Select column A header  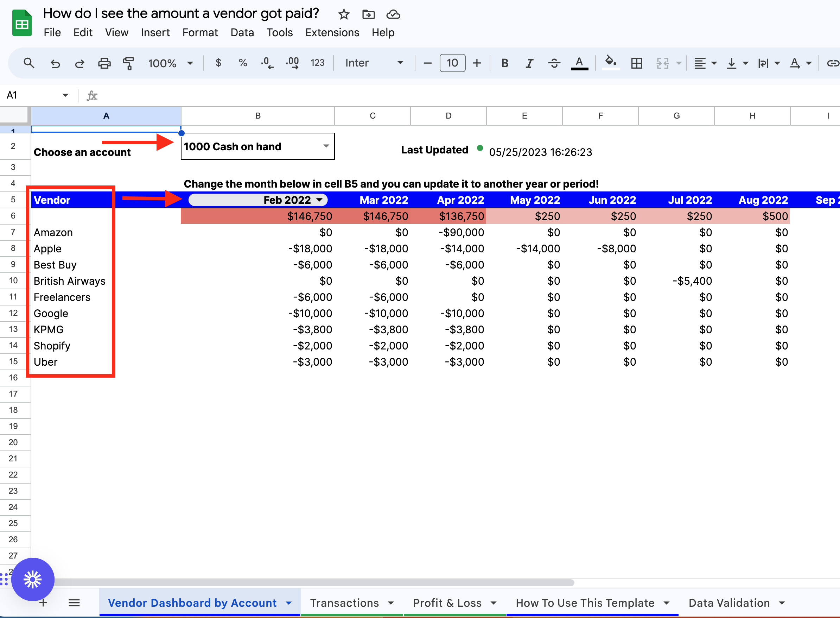106,116
